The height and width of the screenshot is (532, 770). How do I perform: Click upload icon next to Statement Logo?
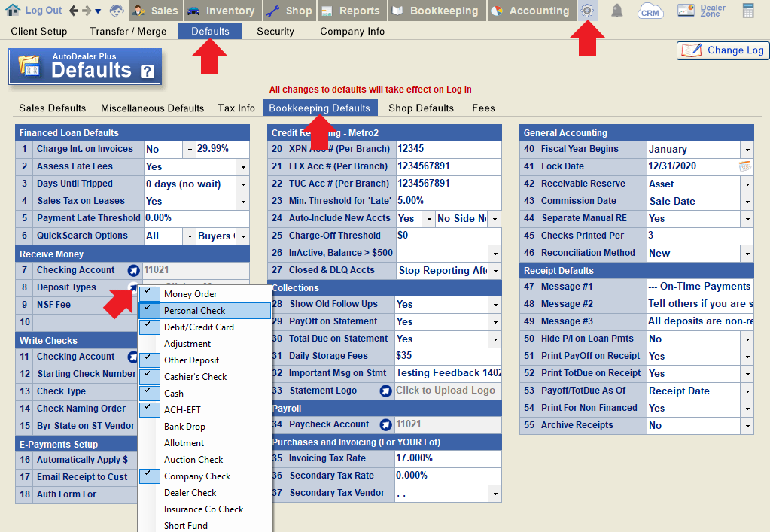[x=386, y=391]
